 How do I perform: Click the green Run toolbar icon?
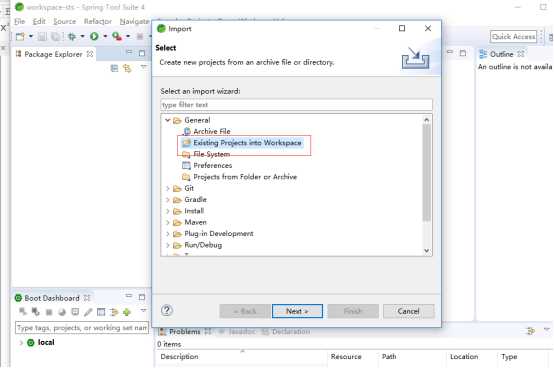point(94,36)
